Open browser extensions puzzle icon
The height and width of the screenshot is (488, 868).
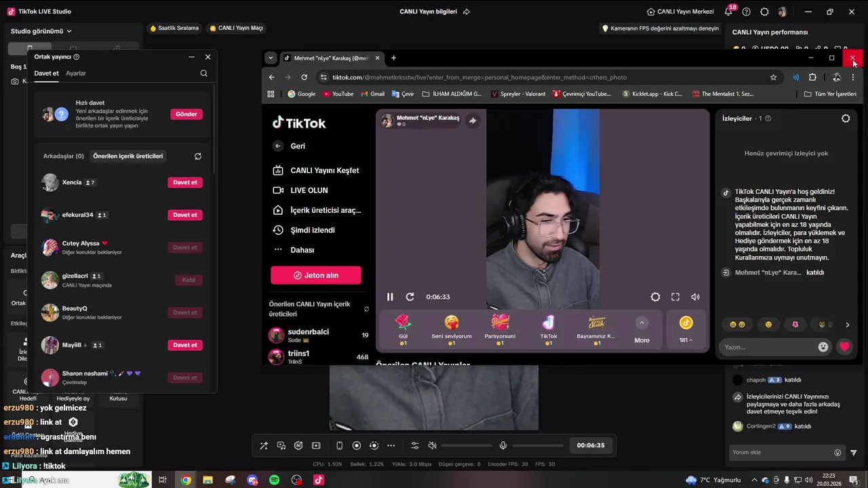pos(812,77)
